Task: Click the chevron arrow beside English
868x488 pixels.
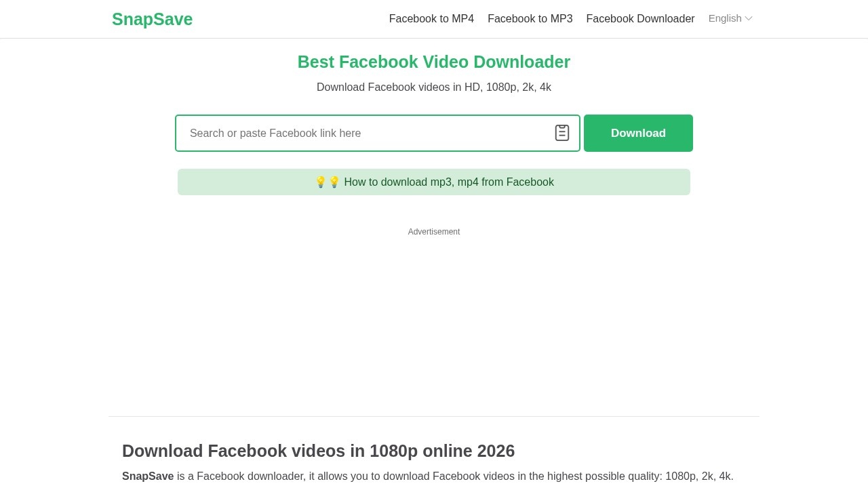Action: 749,19
